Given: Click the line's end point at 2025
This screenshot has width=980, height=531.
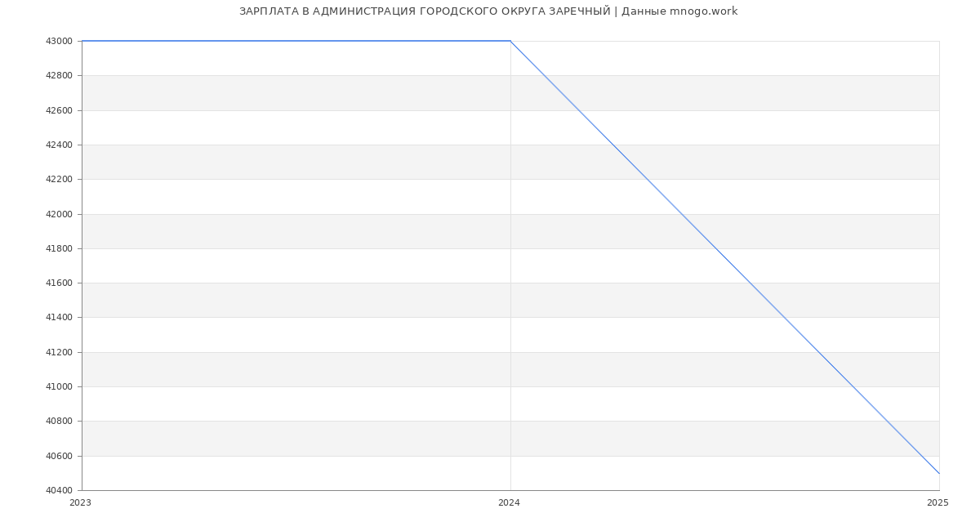Looking at the screenshot, I should point(939,473).
